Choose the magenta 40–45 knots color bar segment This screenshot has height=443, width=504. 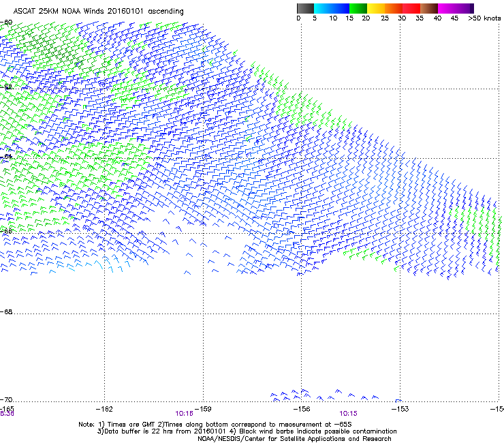click(447, 8)
